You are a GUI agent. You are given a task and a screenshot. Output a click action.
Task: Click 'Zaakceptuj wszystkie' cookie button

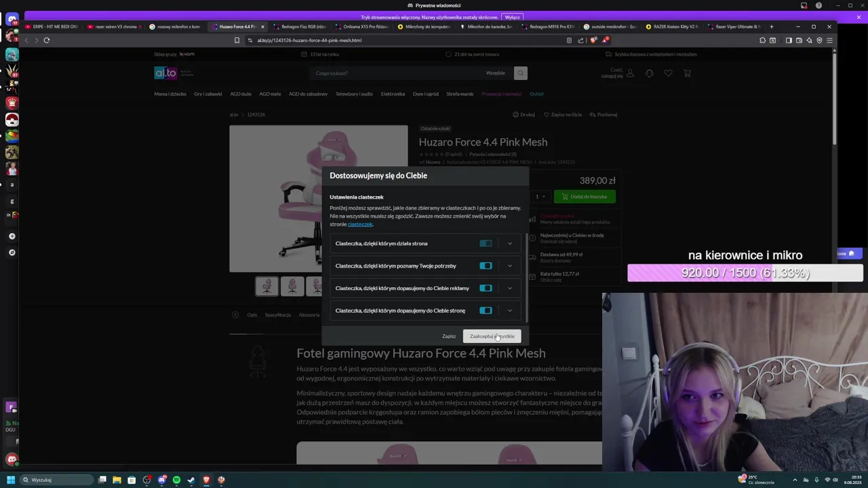492,336
